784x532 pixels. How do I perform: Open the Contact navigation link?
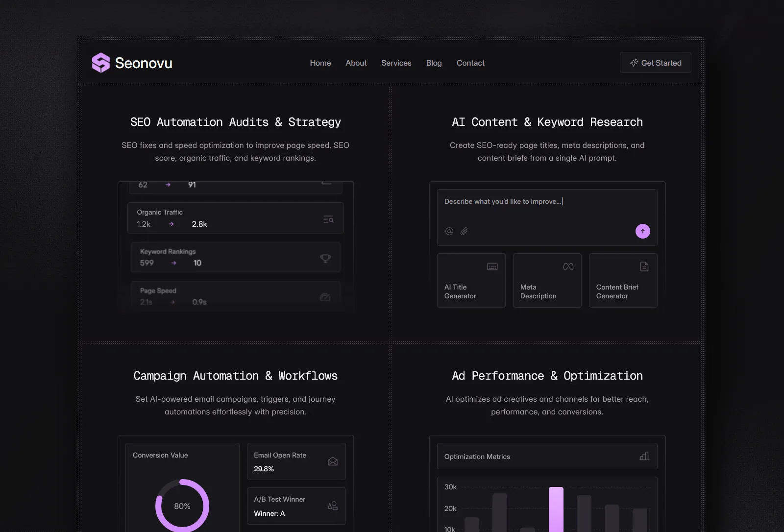point(470,63)
